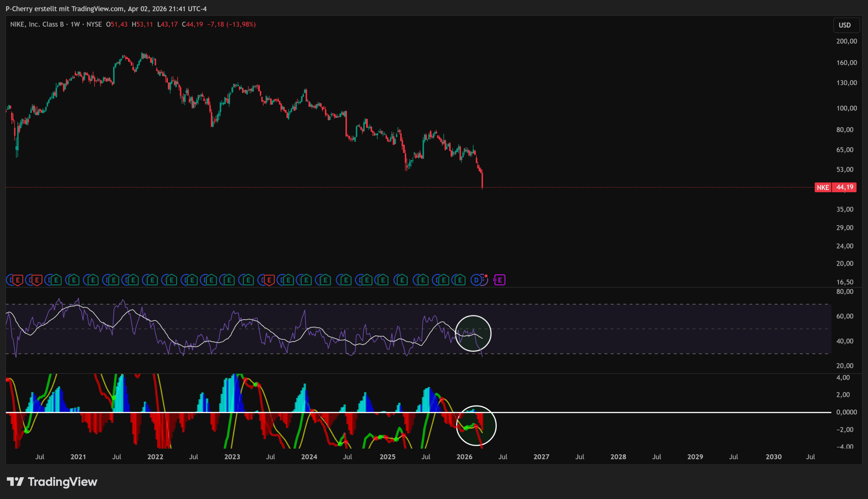Image resolution: width=868 pixels, height=499 pixels.
Task: Click the 100,00 level on the price scale
Action: point(846,108)
